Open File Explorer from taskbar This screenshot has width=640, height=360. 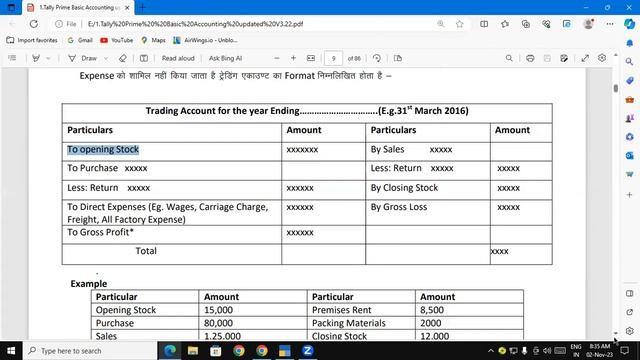click(193, 351)
